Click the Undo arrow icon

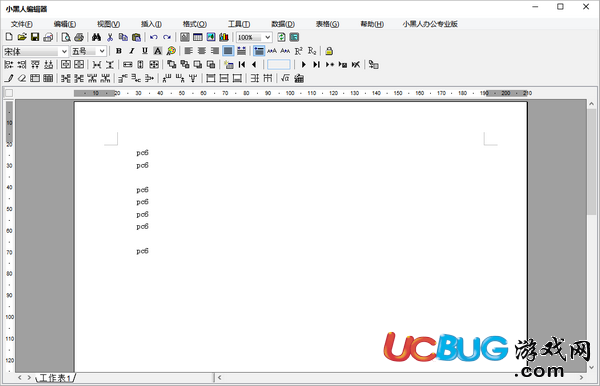point(154,37)
